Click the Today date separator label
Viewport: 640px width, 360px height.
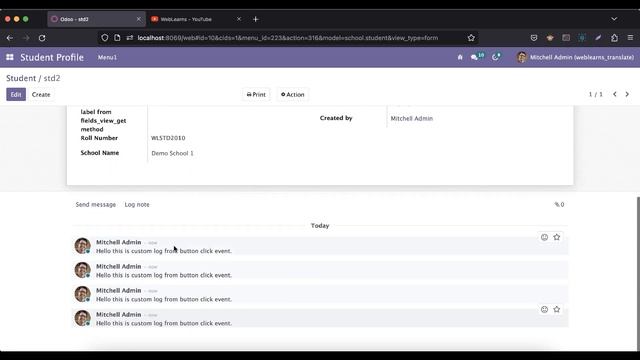(320, 226)
